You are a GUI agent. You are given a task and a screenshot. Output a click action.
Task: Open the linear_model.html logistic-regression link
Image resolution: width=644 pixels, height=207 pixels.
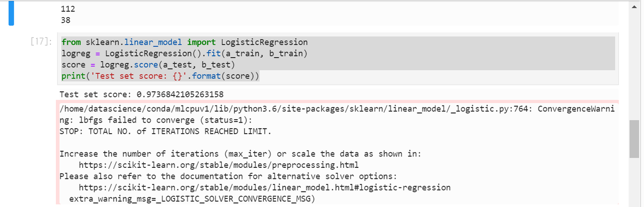265,187
